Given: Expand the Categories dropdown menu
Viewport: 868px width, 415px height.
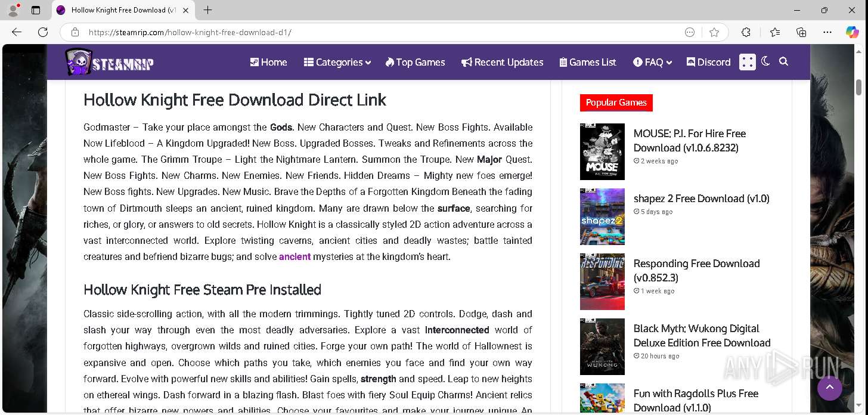Looking at the screenshot, I should coord(337,62).
